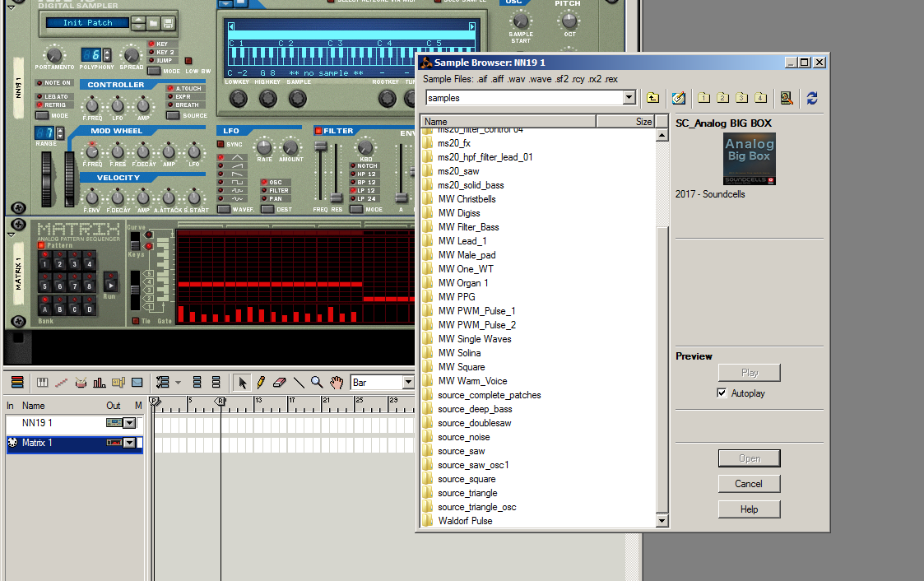Toggle the Autoplay checkbox

coord(722,393)
